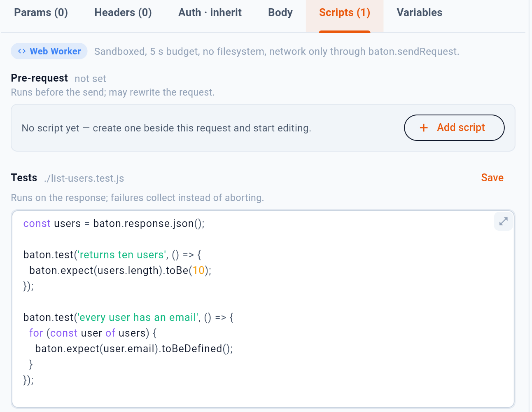Viewport: 532px width, 412px height.
Task: Click the Pre-request heading
Action: [40, 78]
